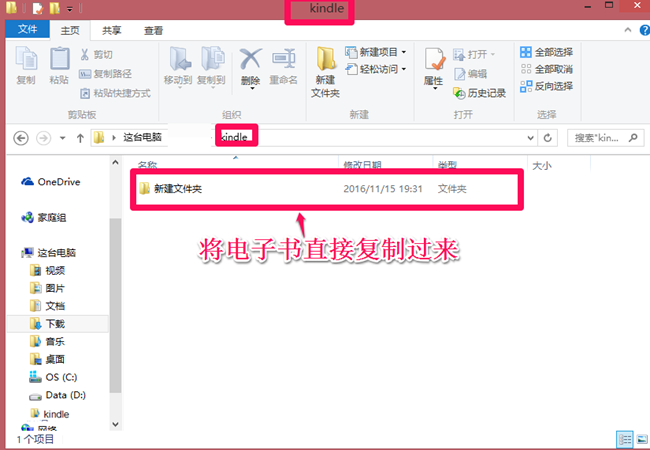This screenshot has width=650, height=450.
Task: Open Documents (文档) folder in sidebar
Action: pyautogui.click(x=48, y=306)
